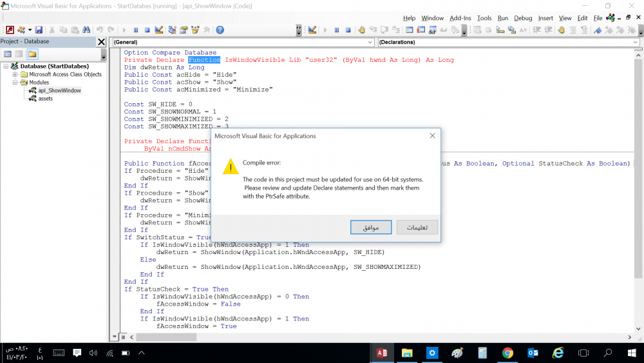The image size is (644, 363).
Task: Click the Step Into debug icon
Action: [373, 30]
